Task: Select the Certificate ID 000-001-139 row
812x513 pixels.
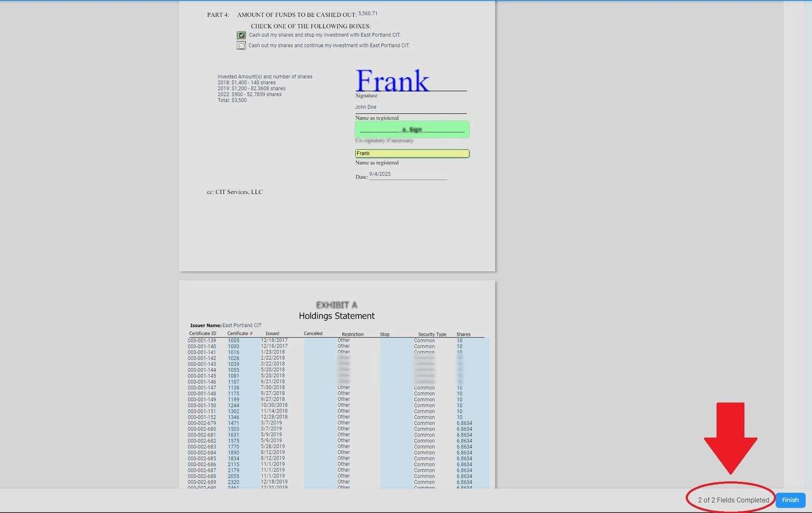Action: point(202,341)
